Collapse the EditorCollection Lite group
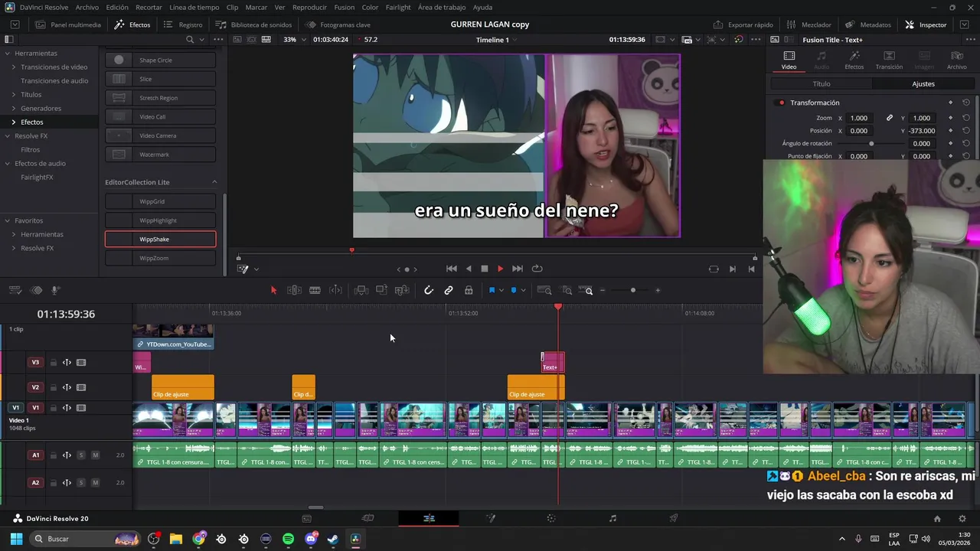The width and height of the screenshot is (980, 551). [214, 182]
